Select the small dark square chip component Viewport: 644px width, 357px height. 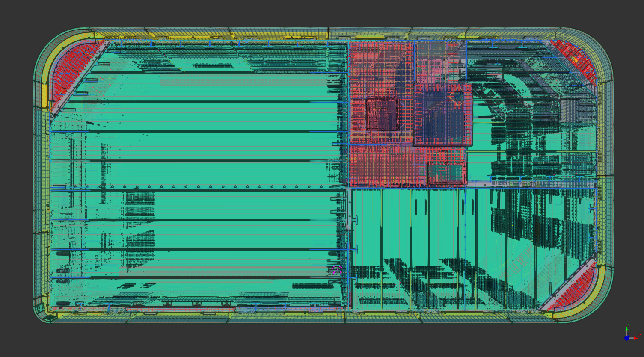pos(383,114)
